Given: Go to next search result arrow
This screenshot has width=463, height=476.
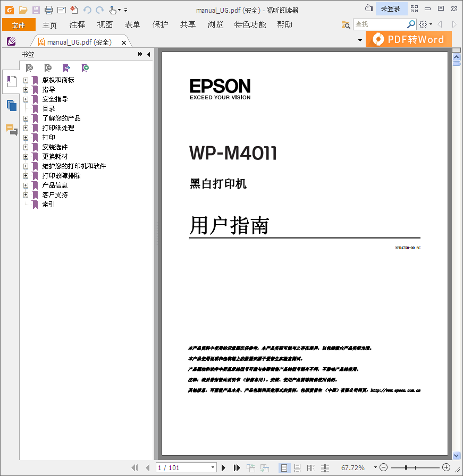Looking at the screenshot, I should [x=454, y=24].
